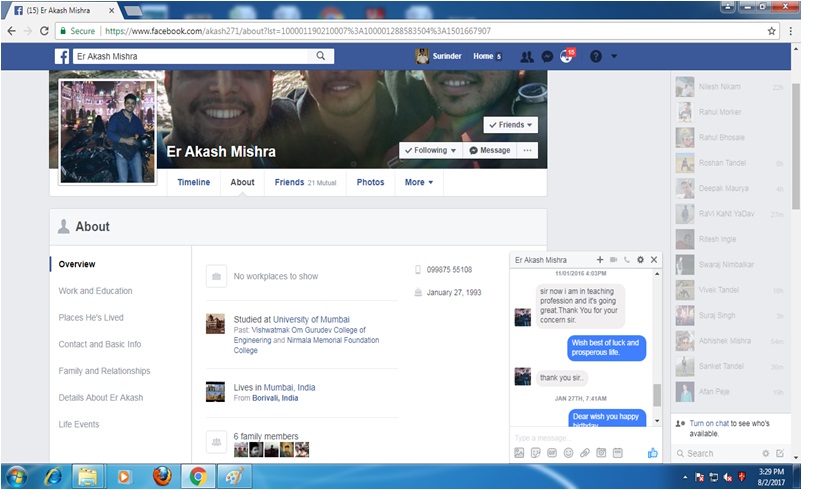
Task: Add friends to chat with plus icon
Action: pos(600,260)
